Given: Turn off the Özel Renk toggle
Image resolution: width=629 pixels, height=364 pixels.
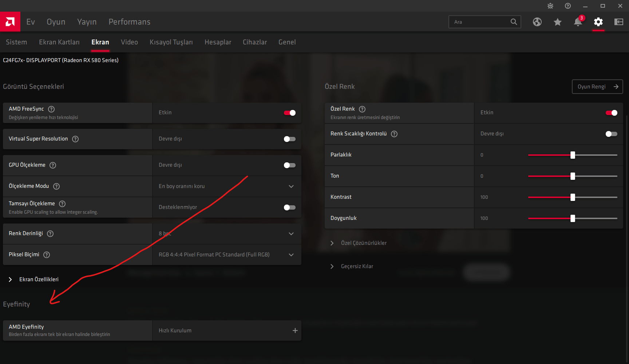Looking at the screenshot, I should coord(612,113).
